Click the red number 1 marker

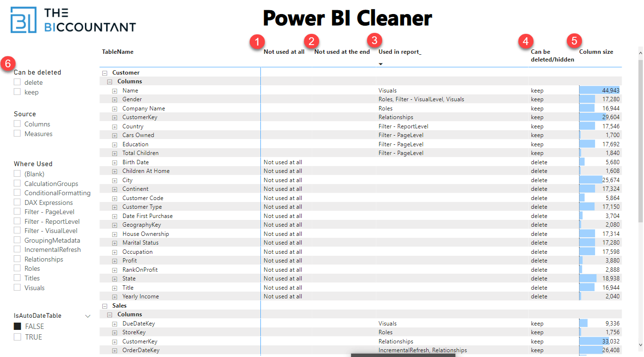coord(257,42)
